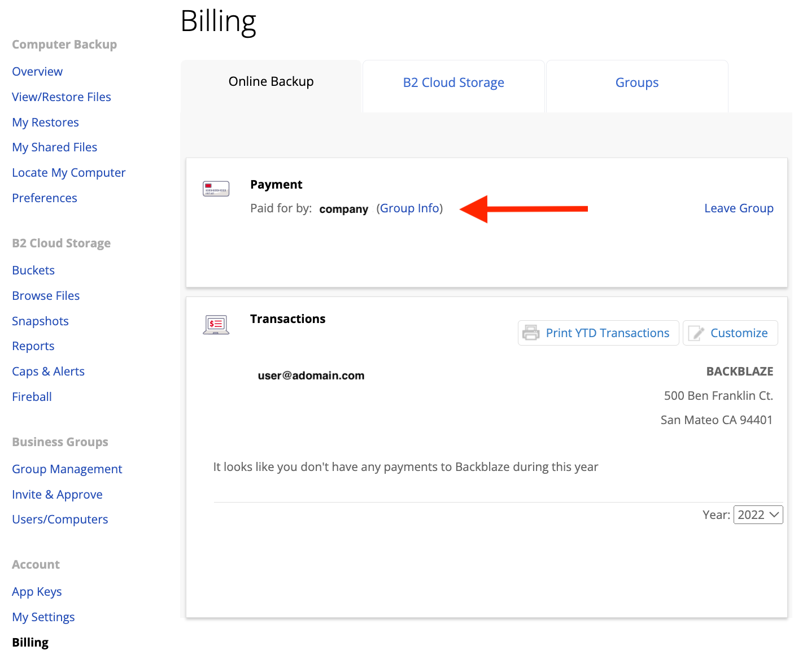This screenshot has width=807, height=672.
Task: Click the Transactions laptop invoice icon
Action: pos(216,325)
